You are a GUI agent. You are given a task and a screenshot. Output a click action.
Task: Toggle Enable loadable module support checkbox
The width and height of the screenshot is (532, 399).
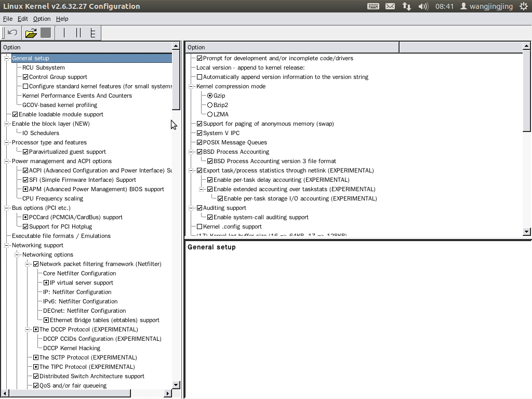(x=15, y=114)
